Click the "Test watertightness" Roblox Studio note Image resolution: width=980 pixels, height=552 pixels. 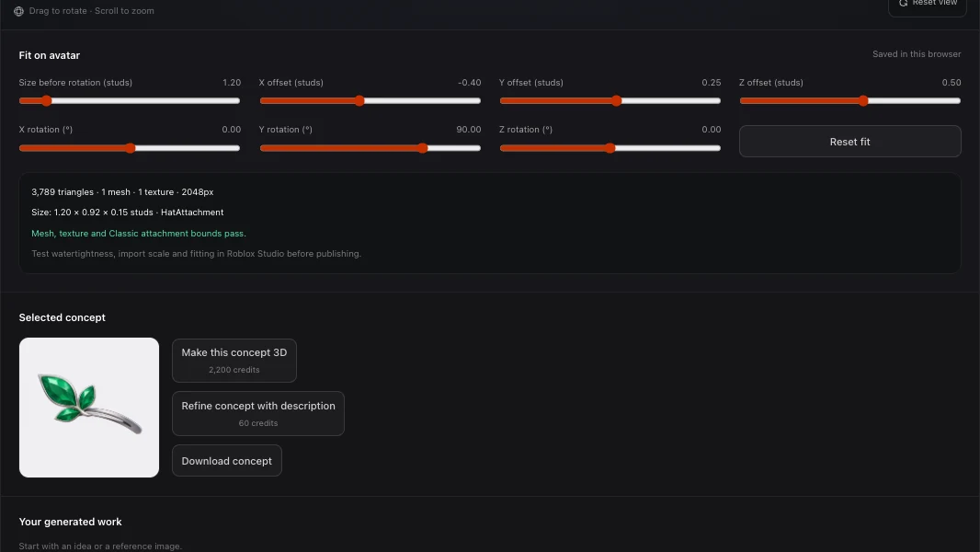[196, 254]
